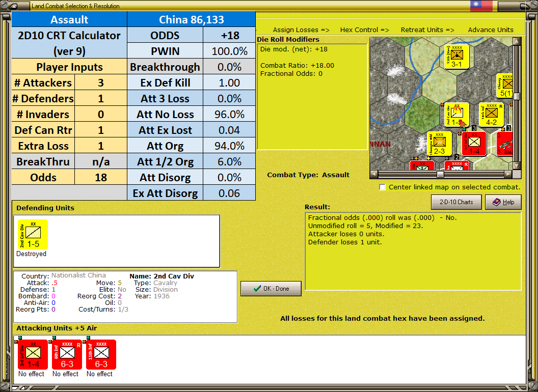Click the "Att No Loss" label cell
The width and height of the screenshot is (538, 392).
tap(165, 114)
